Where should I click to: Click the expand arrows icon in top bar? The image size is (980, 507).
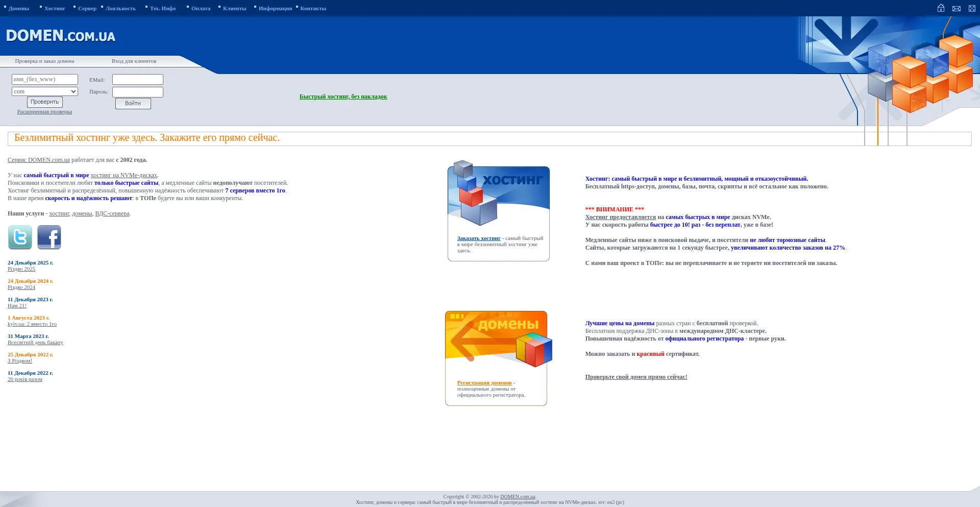[972, 9]
